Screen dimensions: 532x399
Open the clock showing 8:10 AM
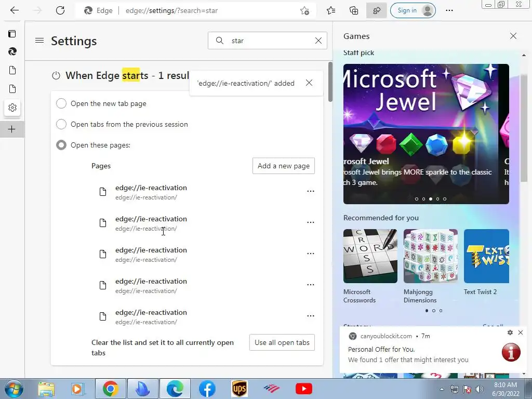506,389
